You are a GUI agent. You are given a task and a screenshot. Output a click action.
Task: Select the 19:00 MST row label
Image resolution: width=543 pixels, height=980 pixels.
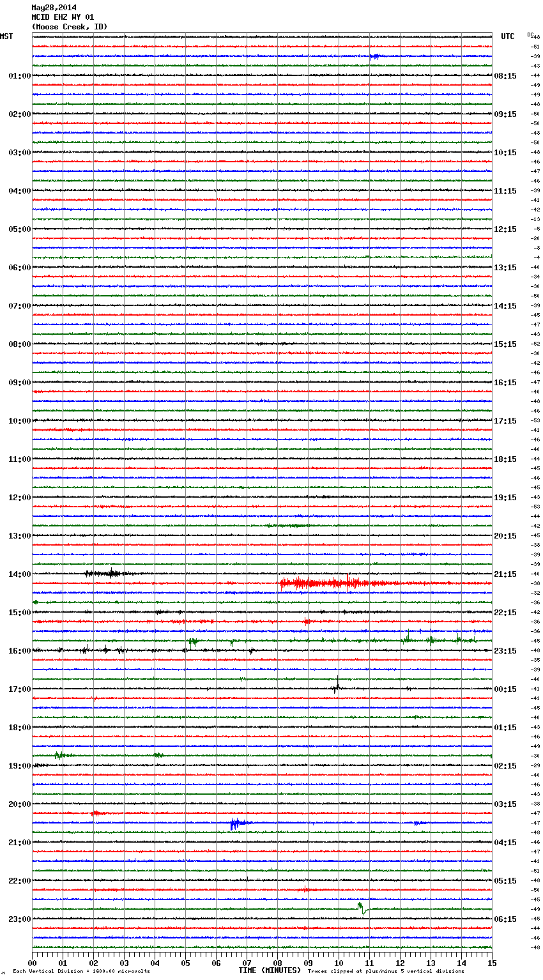tap(19, 766)
